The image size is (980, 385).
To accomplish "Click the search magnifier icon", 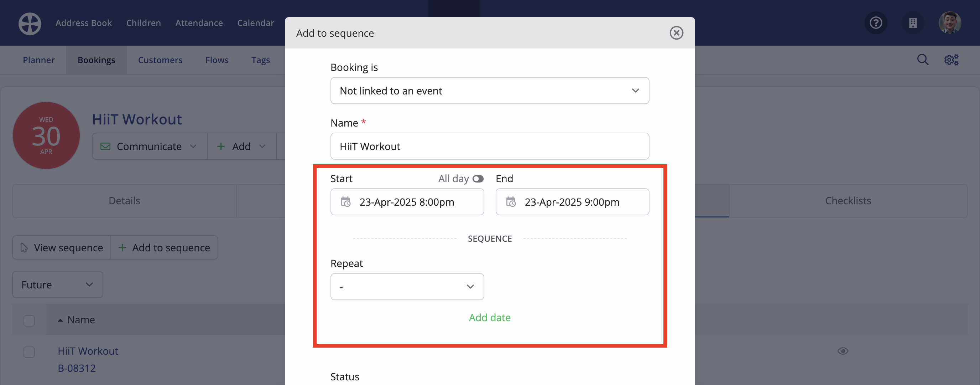I will [923, 60].
